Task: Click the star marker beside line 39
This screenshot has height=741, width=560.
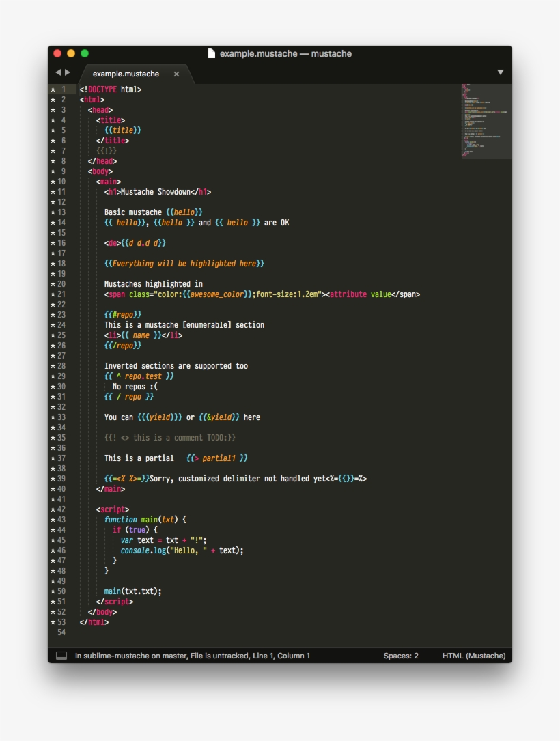Action: (53, 478)
